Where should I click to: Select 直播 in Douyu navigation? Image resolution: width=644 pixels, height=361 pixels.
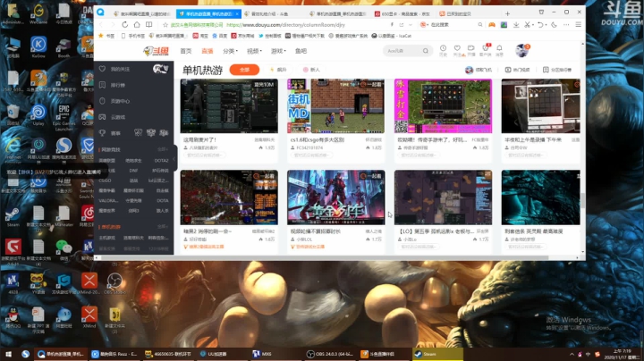click(207, 51)
